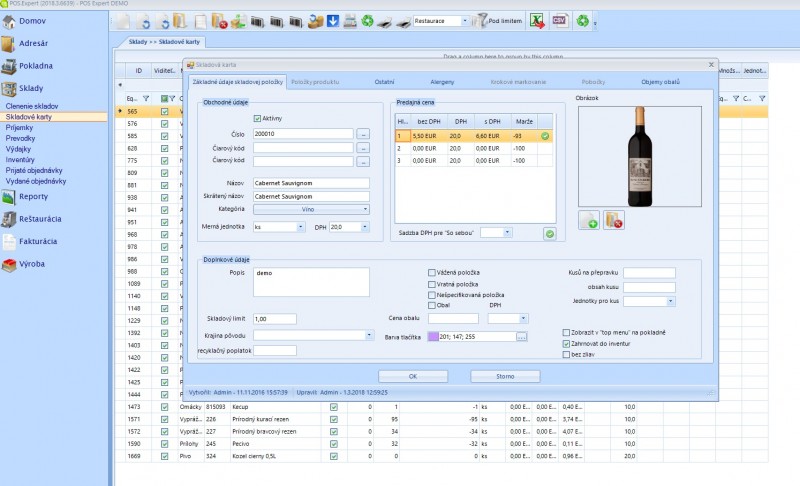
Task: Open the Kategória dropdown showing Víno
Action: (x=311, y=209)
